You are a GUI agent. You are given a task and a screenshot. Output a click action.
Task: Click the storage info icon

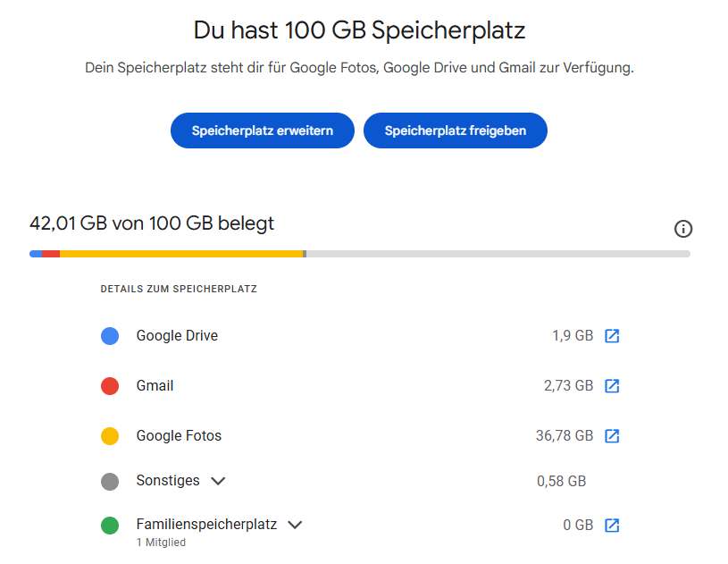click(683, 229)
